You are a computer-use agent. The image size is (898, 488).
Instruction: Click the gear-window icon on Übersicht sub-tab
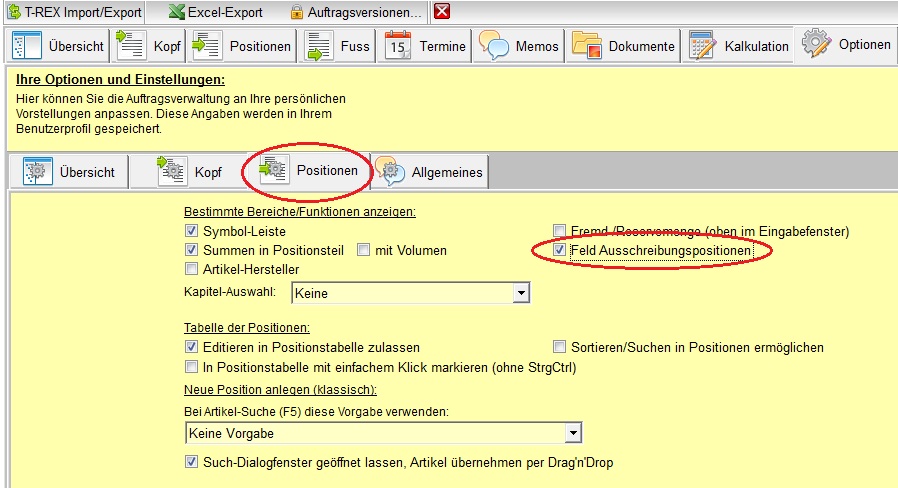click(x=38, y=171)
